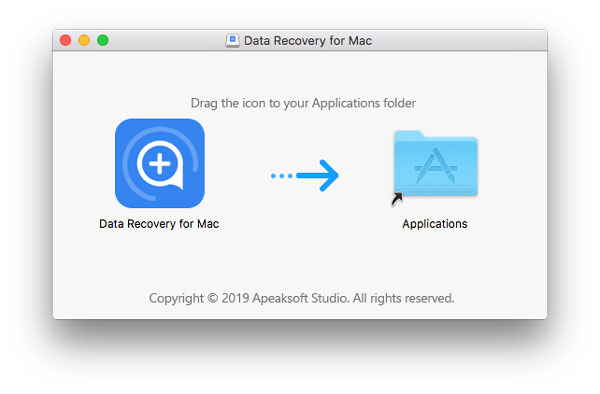Minimize the window using the yellow button
This screenshot has width=600, height=394.
point(84,40)
